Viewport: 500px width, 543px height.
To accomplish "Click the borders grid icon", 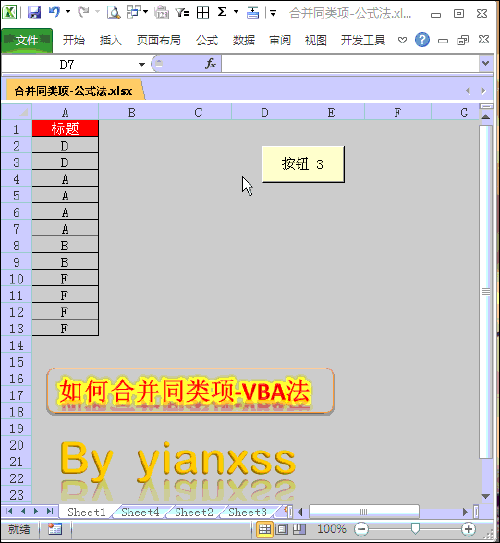I will (203, 12).
